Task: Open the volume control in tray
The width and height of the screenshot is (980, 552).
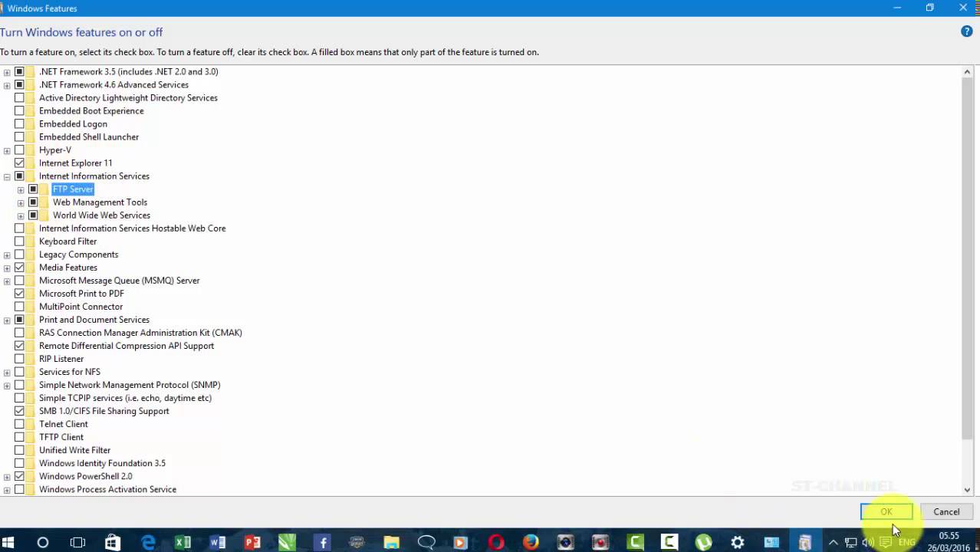Action: click(868, 542)
